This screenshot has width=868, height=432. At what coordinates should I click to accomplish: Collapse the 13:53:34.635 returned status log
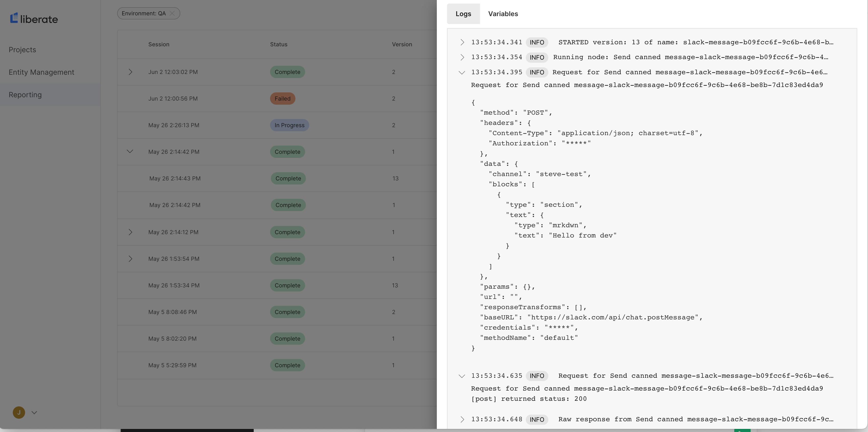click(x=462, y=376)
